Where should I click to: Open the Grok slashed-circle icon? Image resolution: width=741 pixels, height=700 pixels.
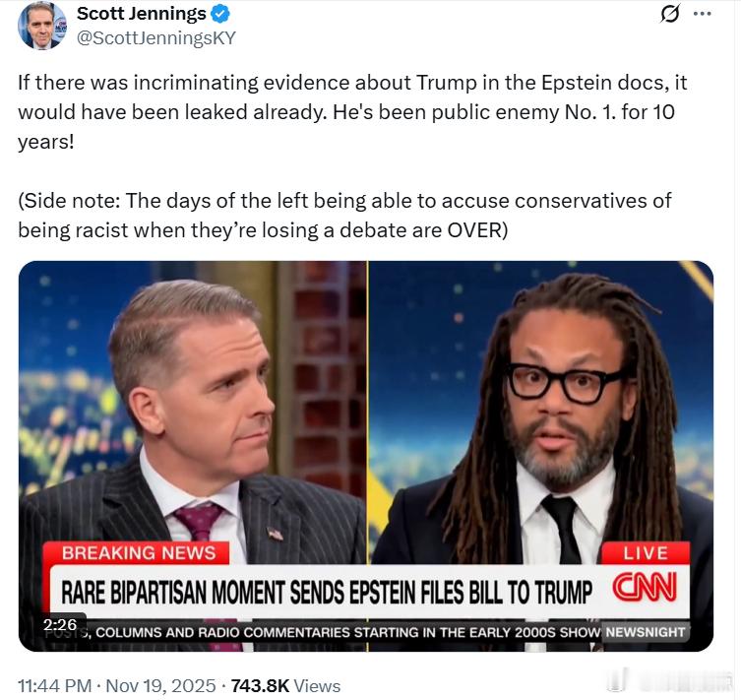click(670, 14)
